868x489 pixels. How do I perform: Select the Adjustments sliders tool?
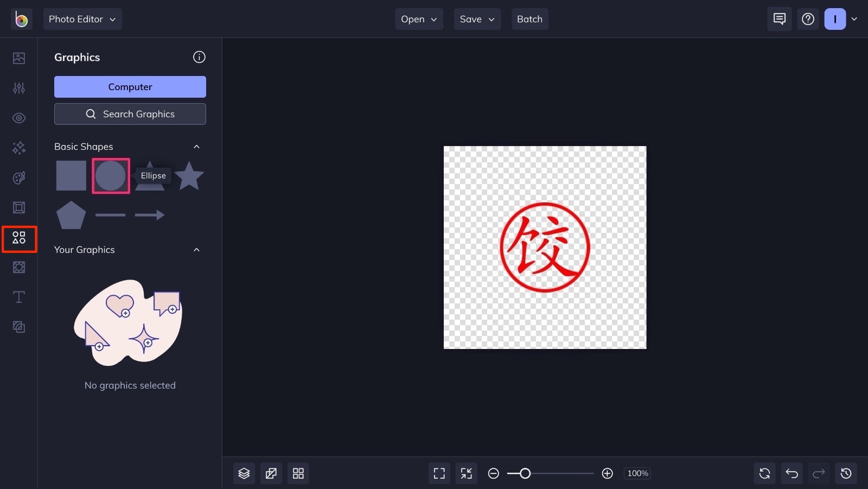(x=19, y=88)
